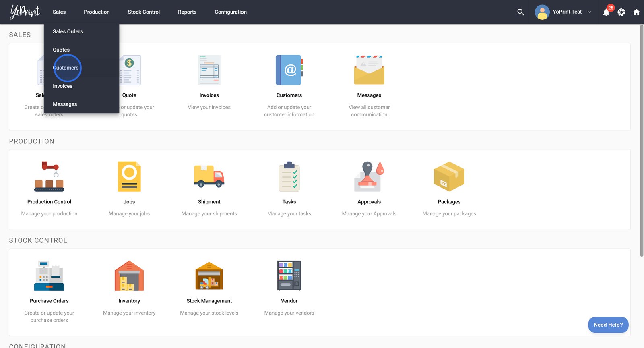Click the Tasks clipboard icon

click(289, 176)
